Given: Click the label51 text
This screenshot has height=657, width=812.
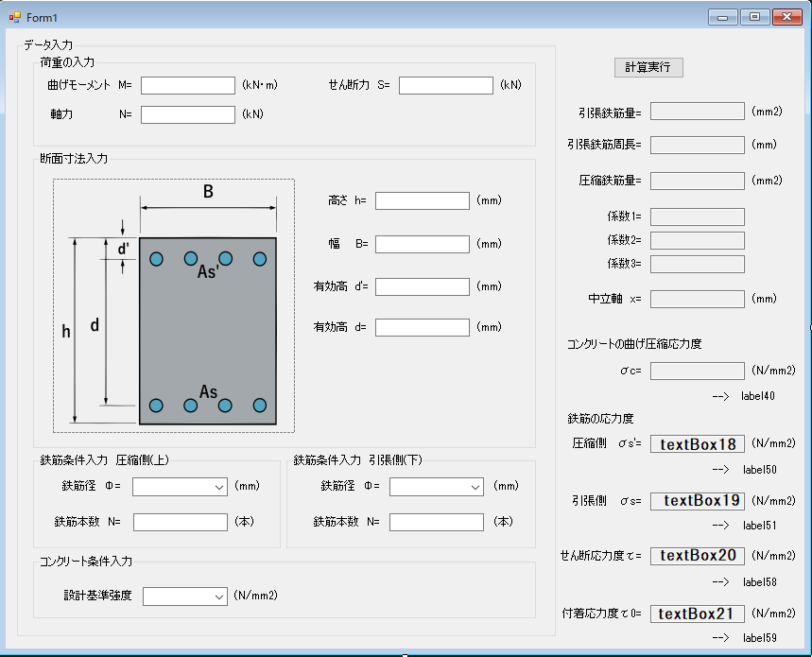Looking at the screenshot, I should (760, 526).
